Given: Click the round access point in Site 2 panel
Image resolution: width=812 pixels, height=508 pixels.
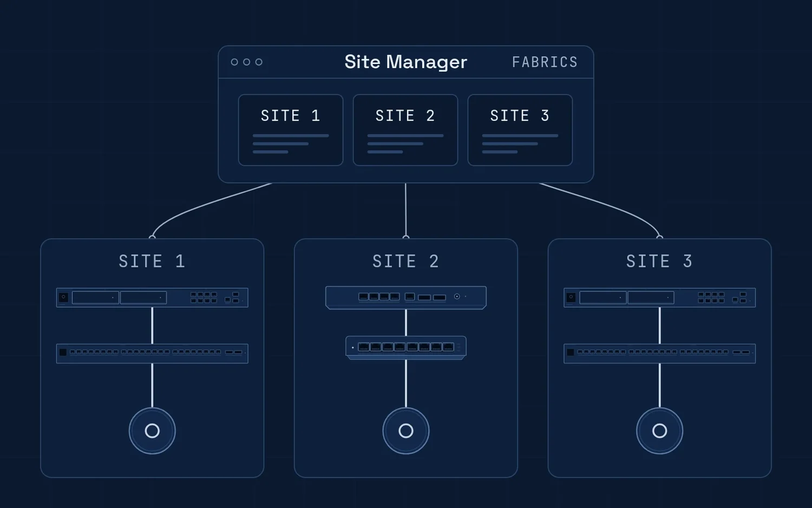Looking at the screenshot, I should coord(406,431).
